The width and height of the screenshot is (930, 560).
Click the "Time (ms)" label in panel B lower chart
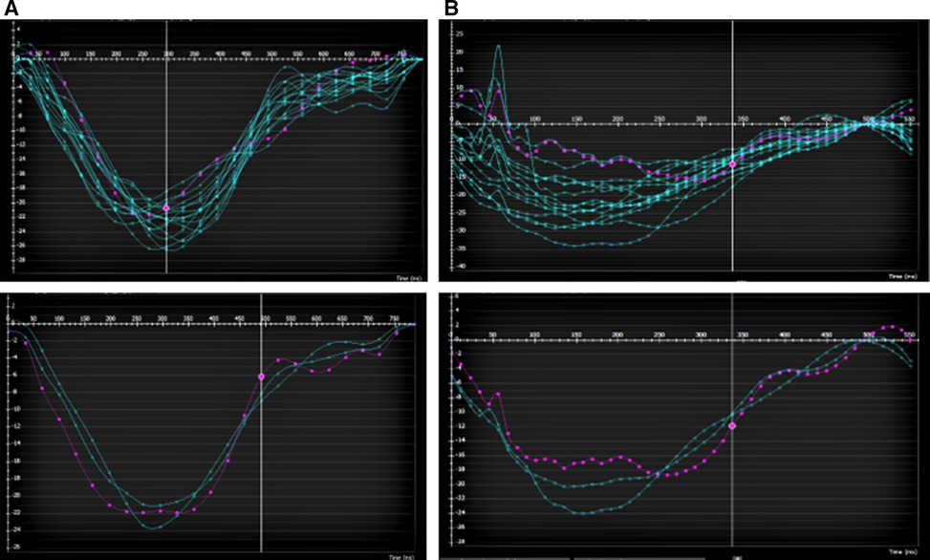[903, 553]
